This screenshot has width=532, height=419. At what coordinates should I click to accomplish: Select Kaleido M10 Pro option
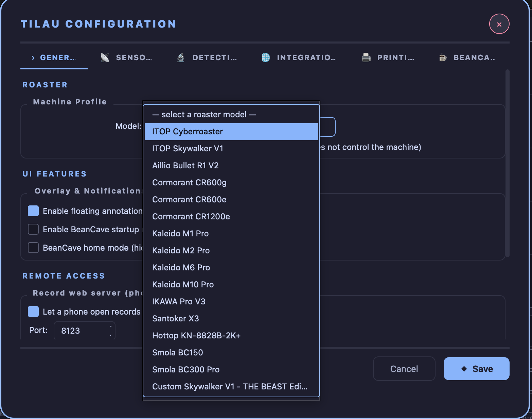coord(231,285)
